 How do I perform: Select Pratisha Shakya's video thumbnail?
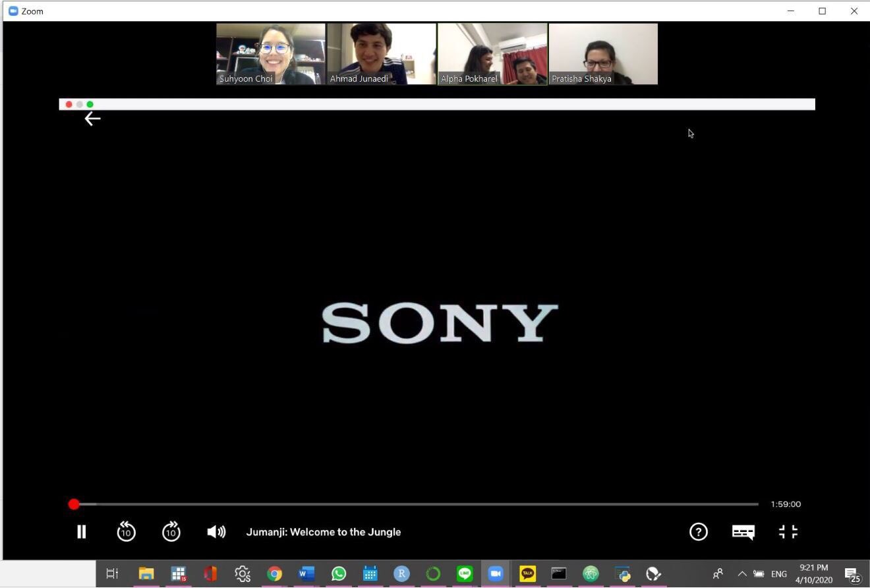[x=603, y=54]
